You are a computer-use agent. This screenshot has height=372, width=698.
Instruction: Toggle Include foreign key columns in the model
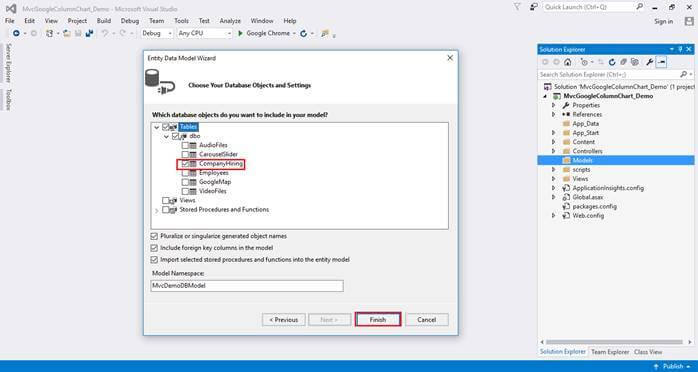coord(154,248)
